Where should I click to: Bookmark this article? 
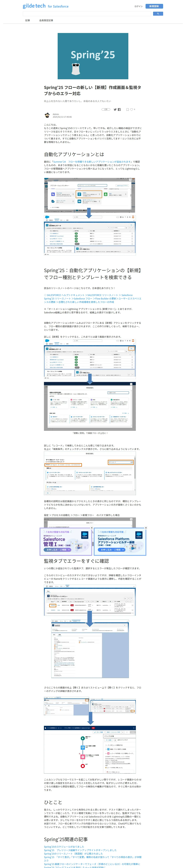point(128,110)
